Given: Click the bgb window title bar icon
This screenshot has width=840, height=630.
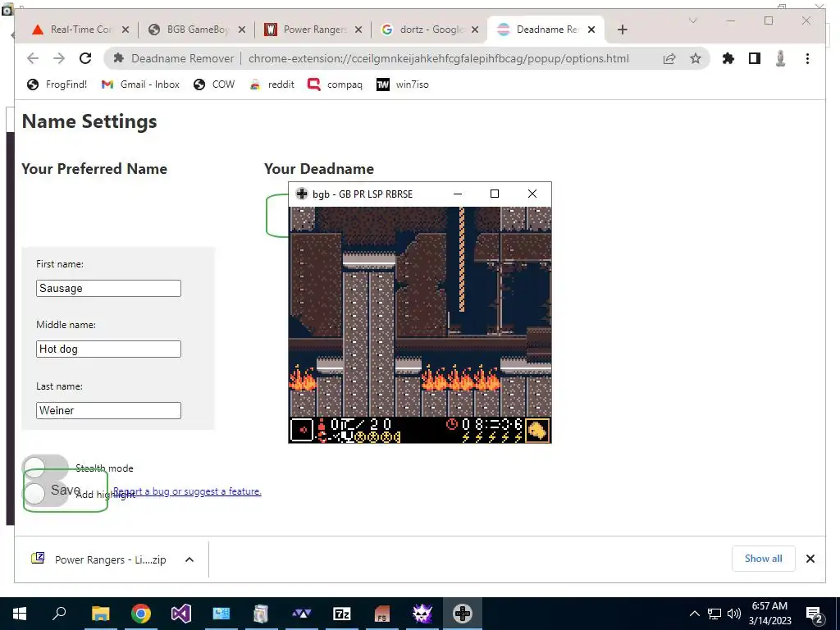Looking at the screenshot, I should 302,194.
